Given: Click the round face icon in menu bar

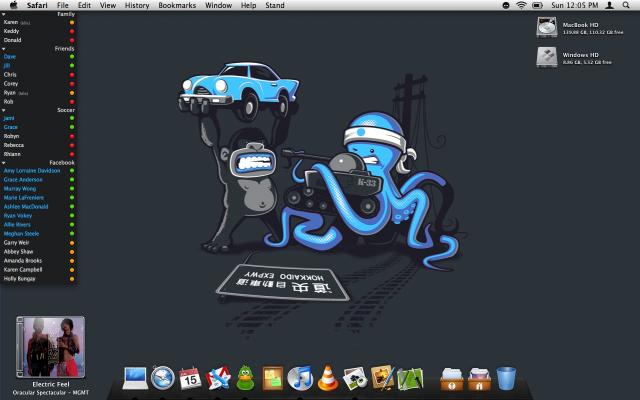Looking at the screenshot, I should pos(506,5).
